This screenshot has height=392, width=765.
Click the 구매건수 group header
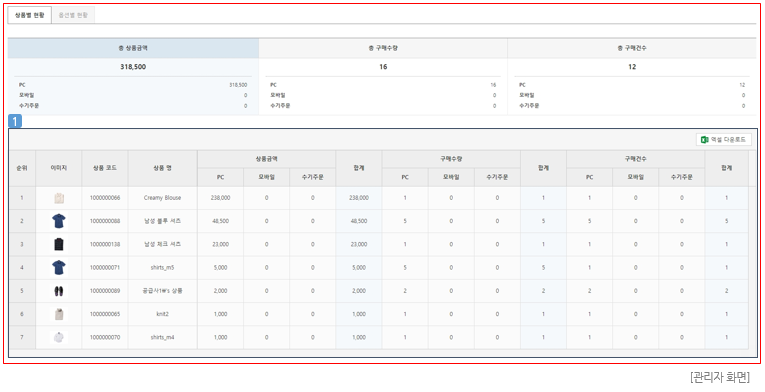pos(635,159)
